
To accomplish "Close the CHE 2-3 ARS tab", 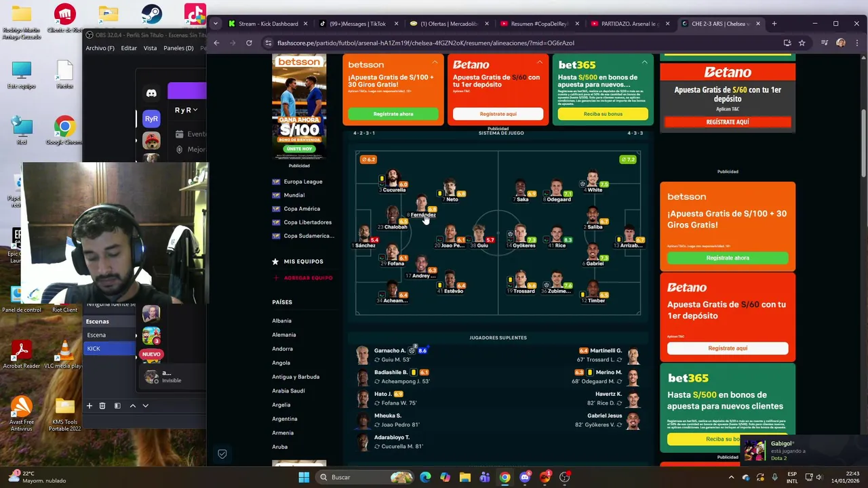I will point(757,24).
